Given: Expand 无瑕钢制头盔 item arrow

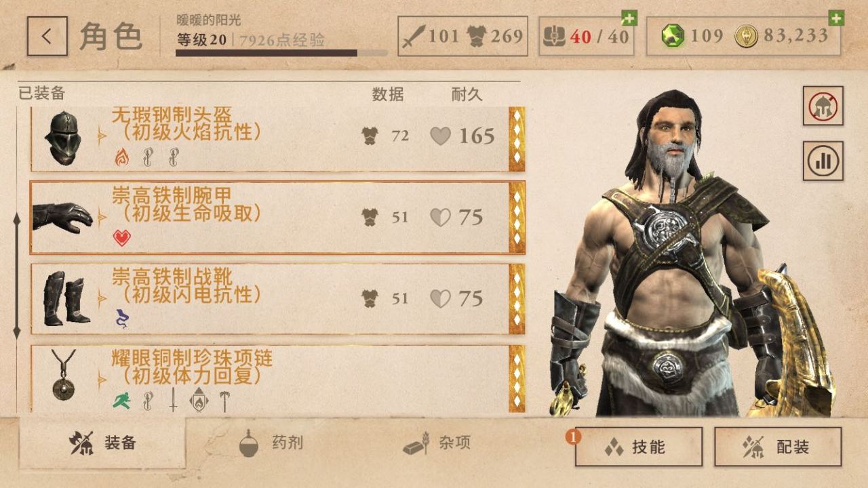Looking at the screenshot, I should [102, 136].
